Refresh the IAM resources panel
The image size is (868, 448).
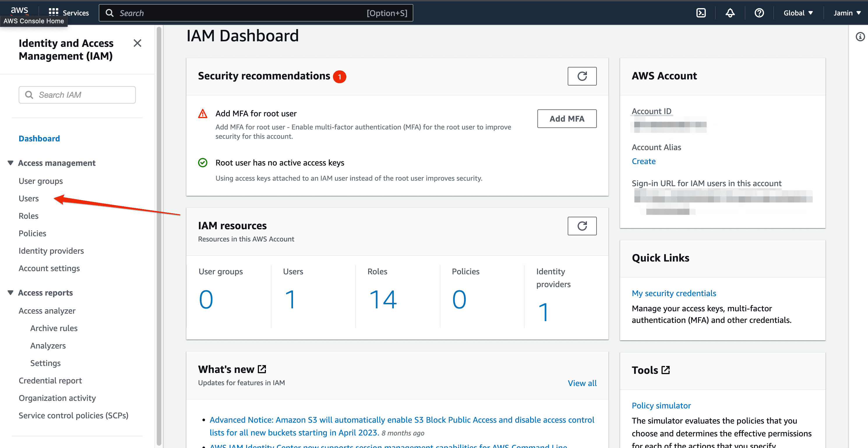tap(582, 226)
